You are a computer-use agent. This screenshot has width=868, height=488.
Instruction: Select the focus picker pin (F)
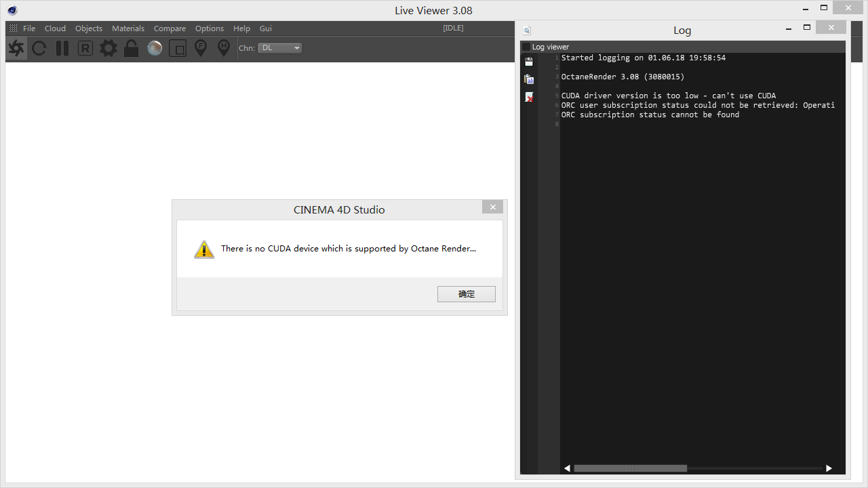pos(201,48)
